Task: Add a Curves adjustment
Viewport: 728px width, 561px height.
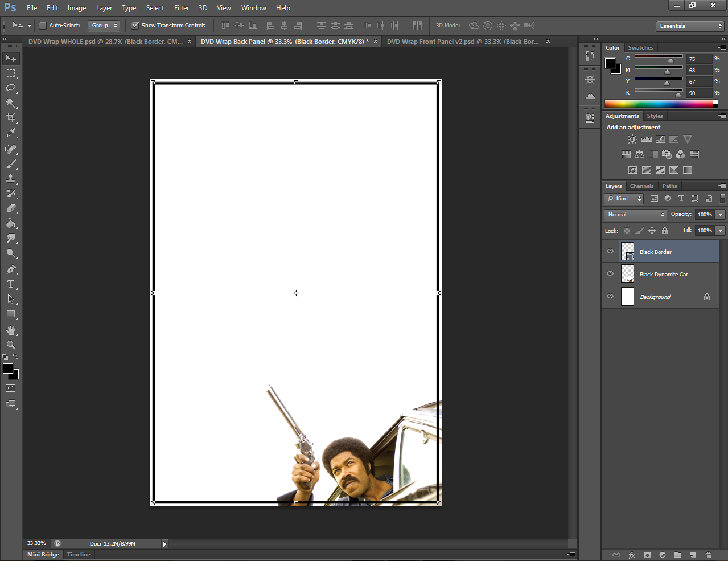Action: point(660,139)
